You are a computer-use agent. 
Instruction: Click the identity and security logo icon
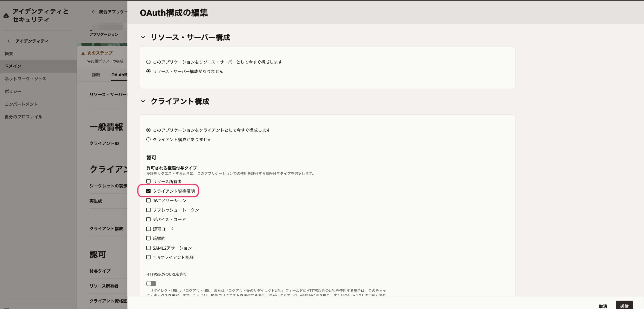click(x=6, y=16)
